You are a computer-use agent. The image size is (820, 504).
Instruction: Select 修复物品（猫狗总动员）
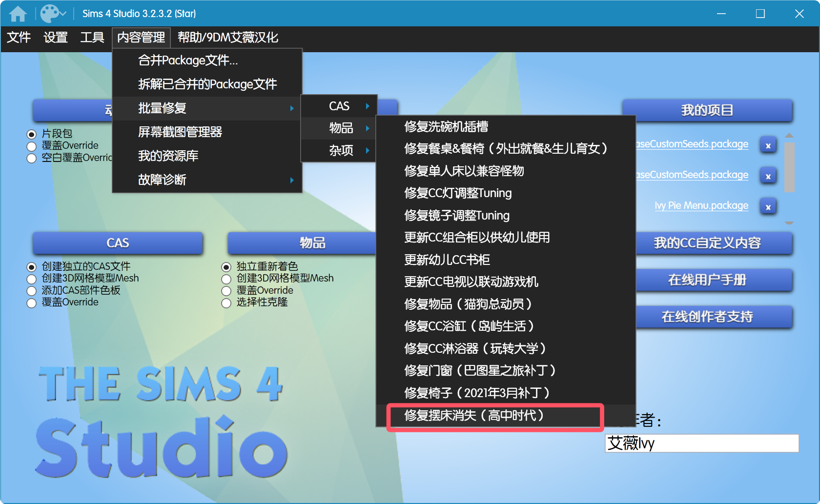click(x=506, y=304)
